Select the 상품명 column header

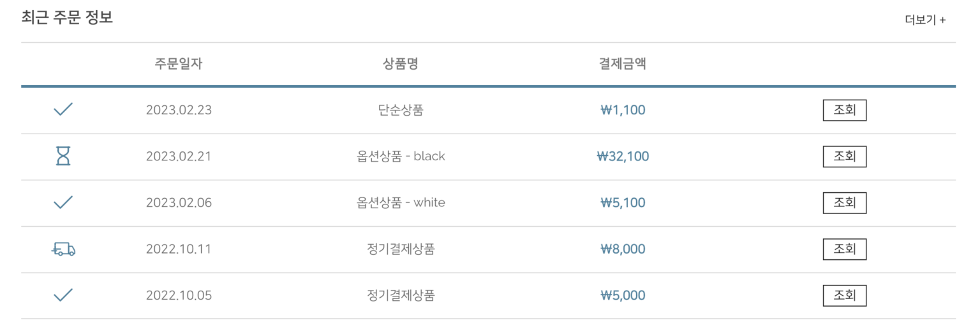[x=401, y=64]
